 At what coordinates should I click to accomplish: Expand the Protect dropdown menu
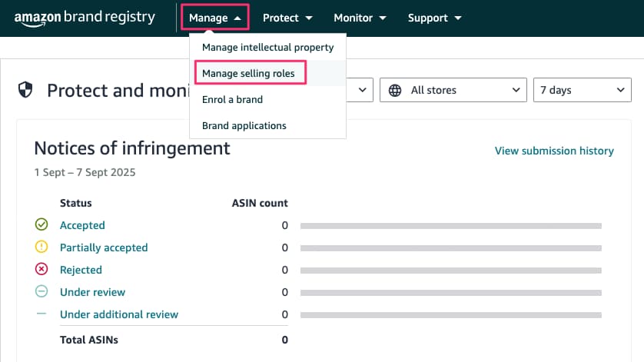pyautogui.click(x=287, y=18)
